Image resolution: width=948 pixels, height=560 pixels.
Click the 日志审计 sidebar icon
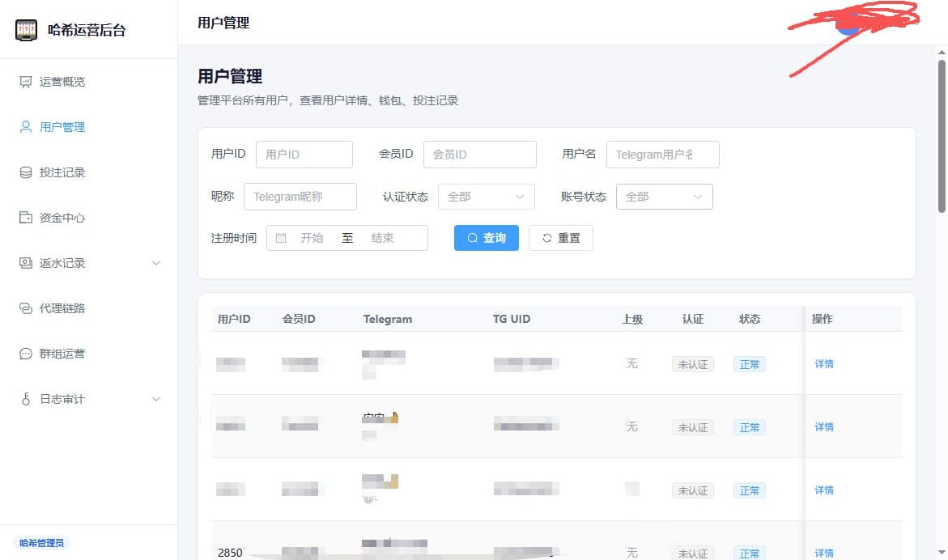coord(25,399)
